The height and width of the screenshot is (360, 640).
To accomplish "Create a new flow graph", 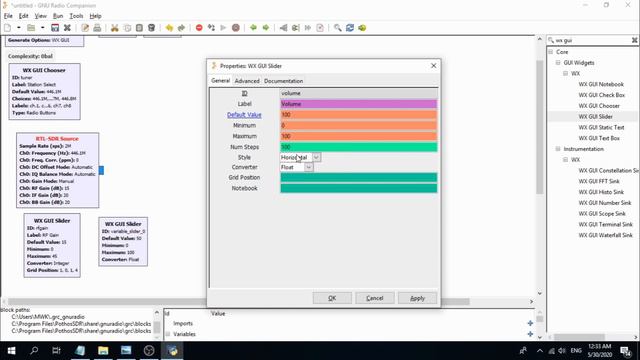I will (7, 28).
